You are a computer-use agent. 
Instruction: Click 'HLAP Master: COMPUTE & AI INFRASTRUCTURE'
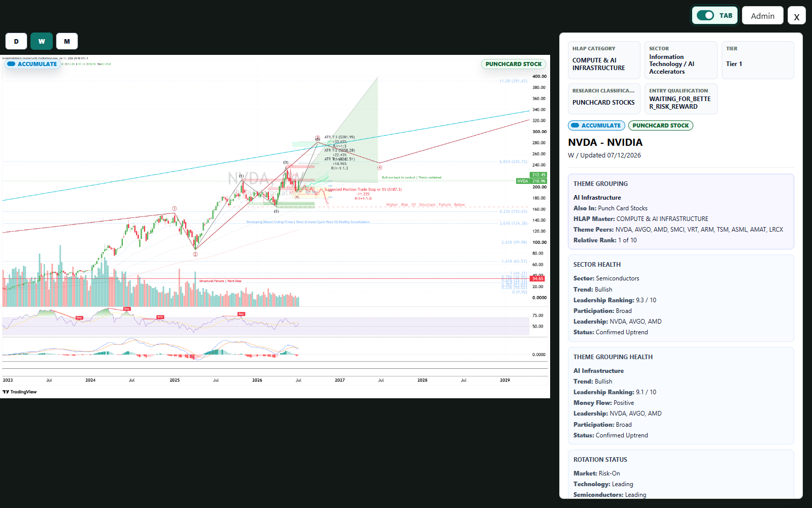click(x=641, y=219)
